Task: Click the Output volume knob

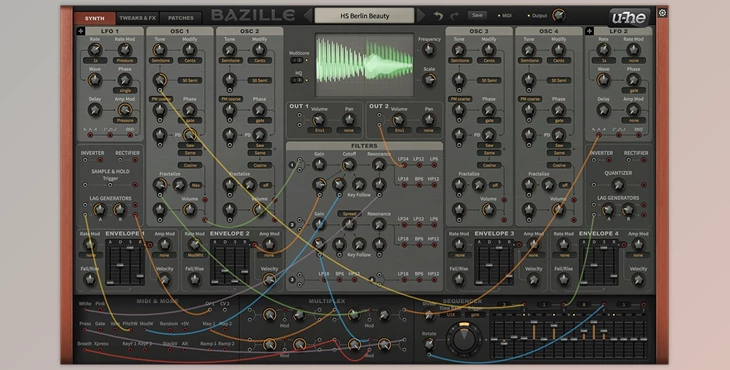Action: (x=558, y=15)
